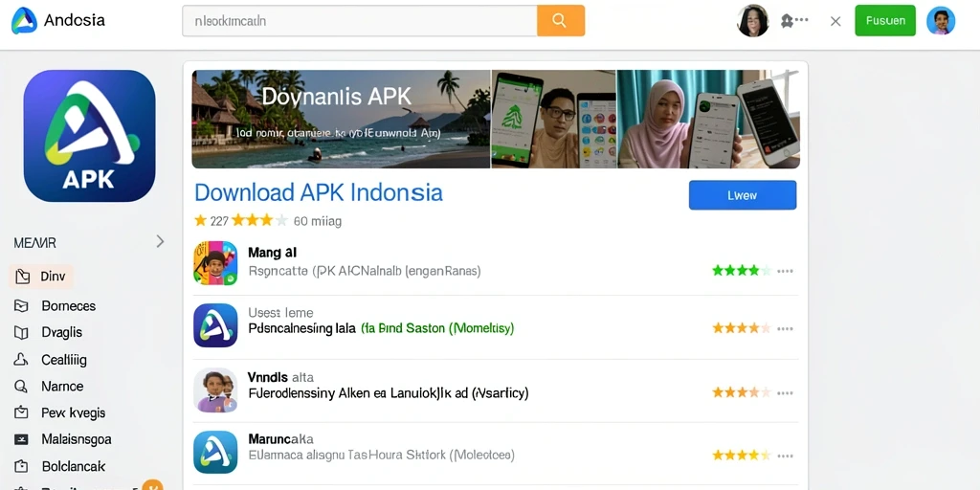
Task: Select the Dinv sidebar item
Action: [41, 277]
